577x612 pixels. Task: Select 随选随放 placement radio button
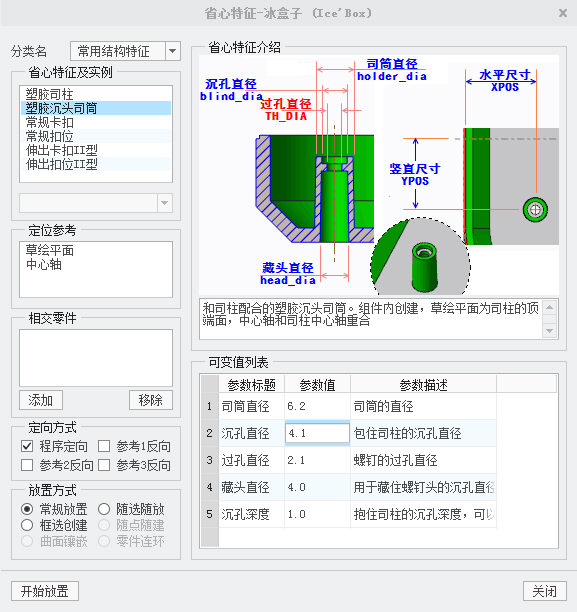pos(104,509)
